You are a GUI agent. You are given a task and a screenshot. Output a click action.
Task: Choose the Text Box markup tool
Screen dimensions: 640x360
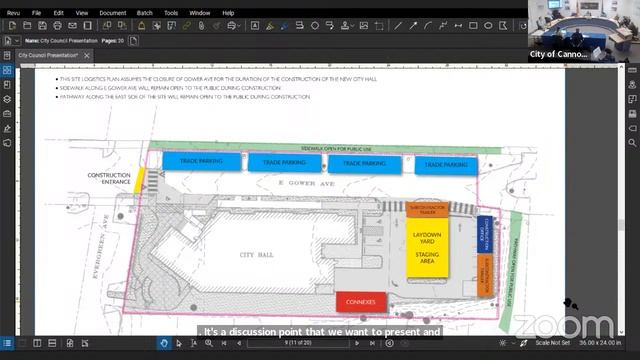pyautogui.click(x=255, y=26)
